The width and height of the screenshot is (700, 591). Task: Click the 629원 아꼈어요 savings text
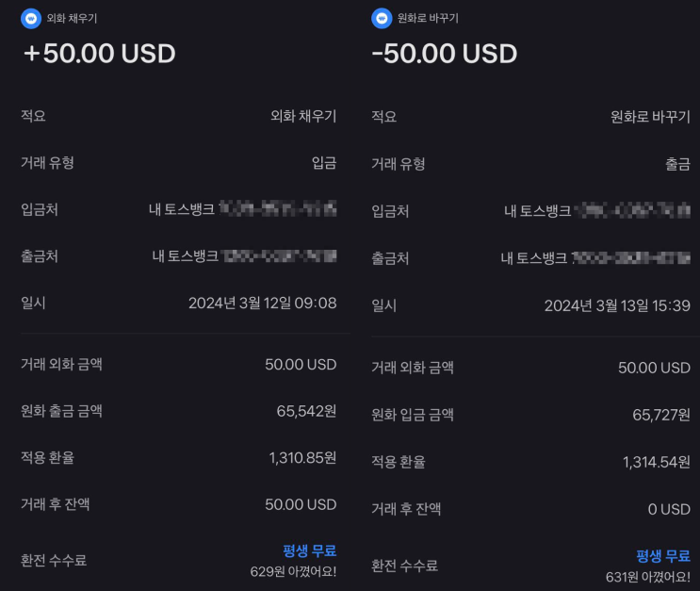pyautogui.click(x=293, y=570)
